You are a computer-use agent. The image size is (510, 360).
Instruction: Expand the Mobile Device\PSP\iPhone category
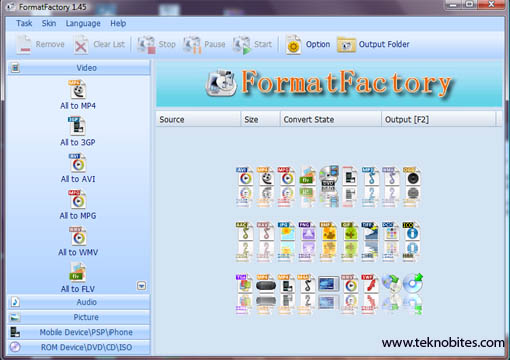[x=79, y=332]
